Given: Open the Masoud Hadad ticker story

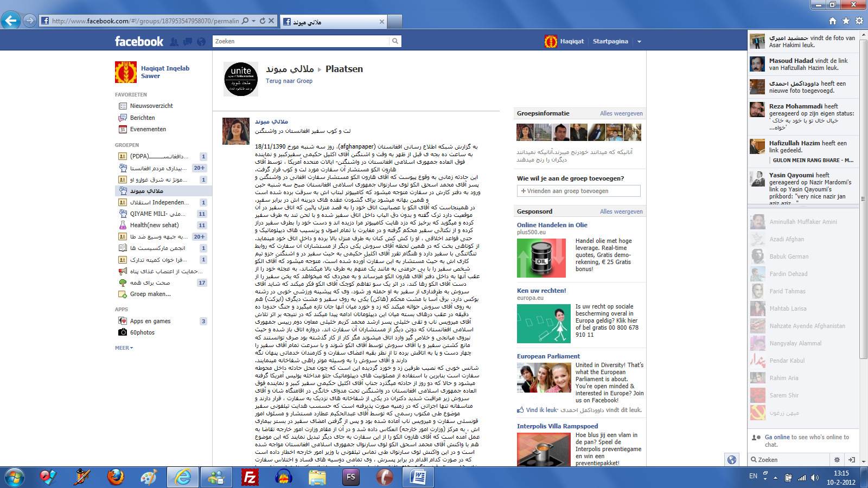Looking at the screenshot, I should [803, 64].
